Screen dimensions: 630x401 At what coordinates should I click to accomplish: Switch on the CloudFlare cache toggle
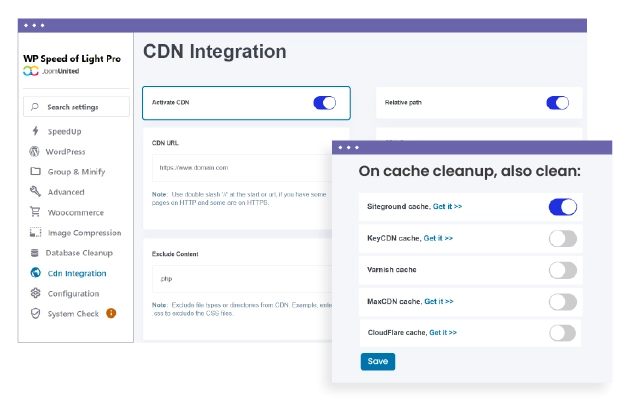(563, 333)
